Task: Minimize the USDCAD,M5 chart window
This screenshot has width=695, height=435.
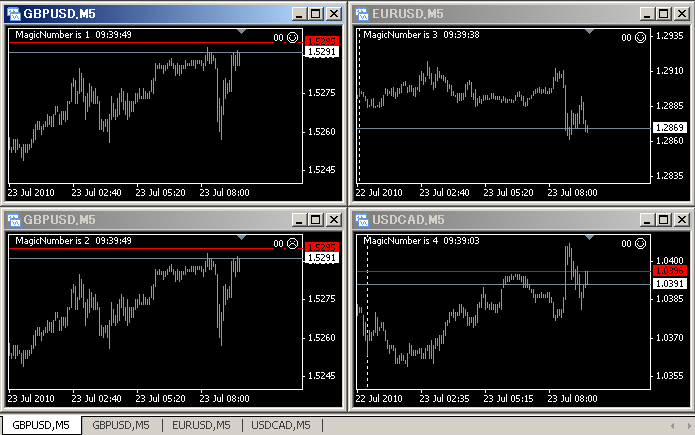Action: 647,220
